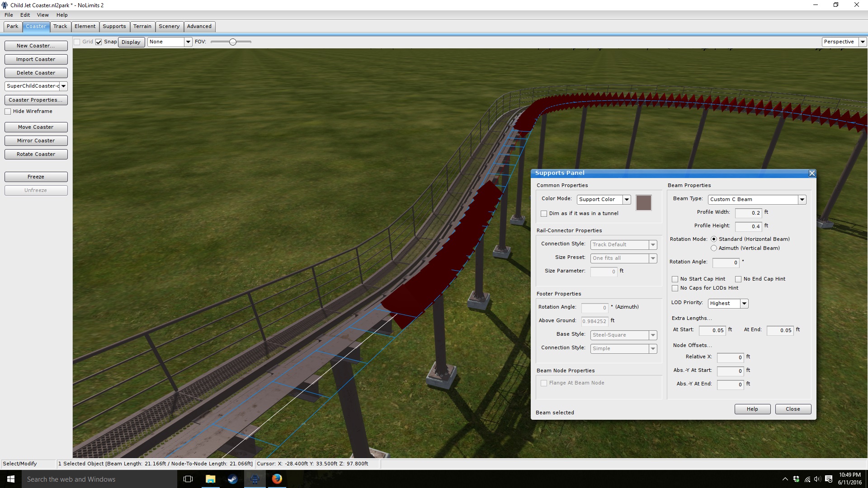Click the support color swatch

643,203
